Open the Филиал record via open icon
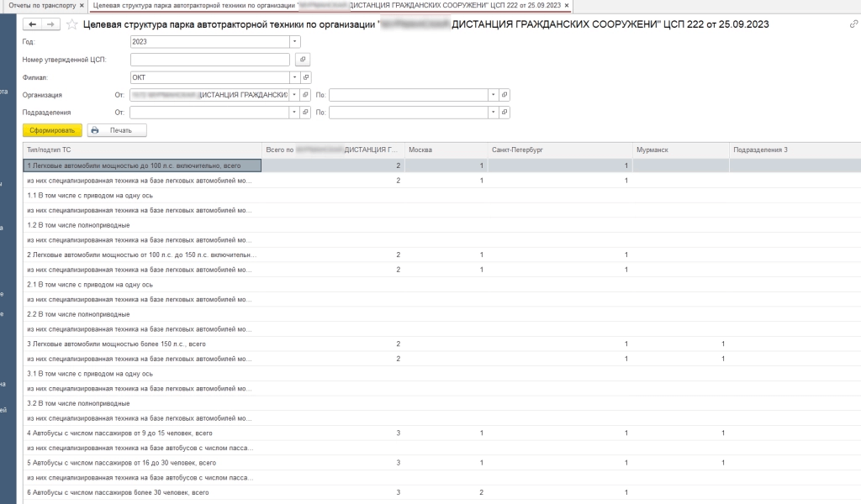The width and height of the screenshot is (861, 504). click(x=306, y=77)
